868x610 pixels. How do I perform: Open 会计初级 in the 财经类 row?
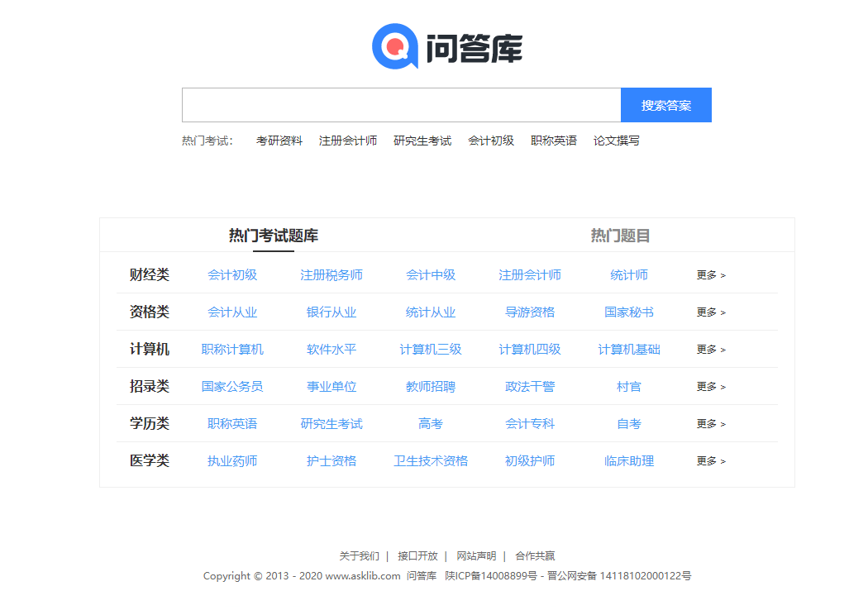click(x=232, y=275)
